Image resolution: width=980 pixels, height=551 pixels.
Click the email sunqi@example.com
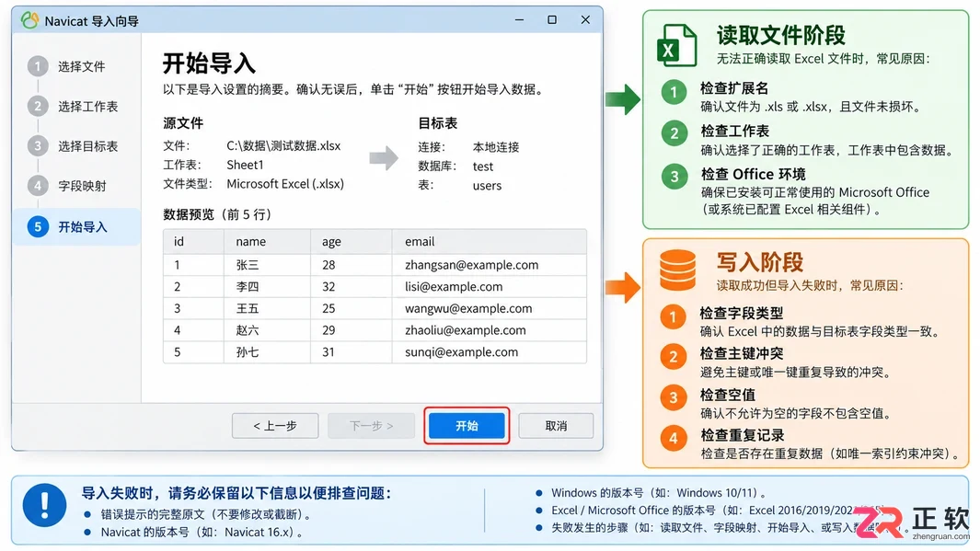coord(462,352)
